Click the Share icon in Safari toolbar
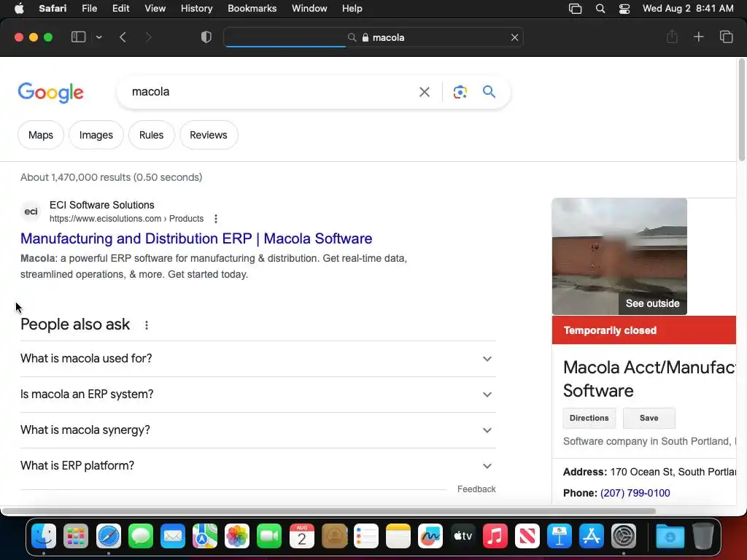The image size is (747, 560). (672, 36)
